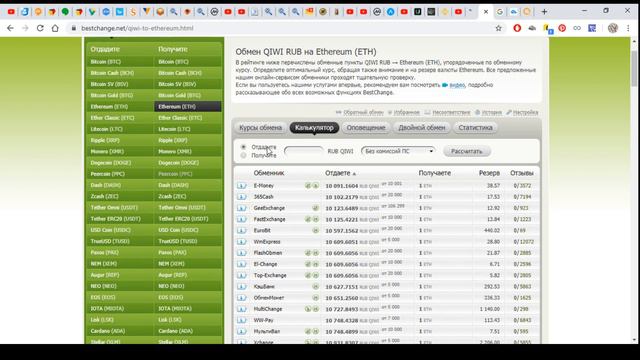Open the КэшБанк exchanger name
This screenshot has height=360, width=640.
click(x=264, y=287)
